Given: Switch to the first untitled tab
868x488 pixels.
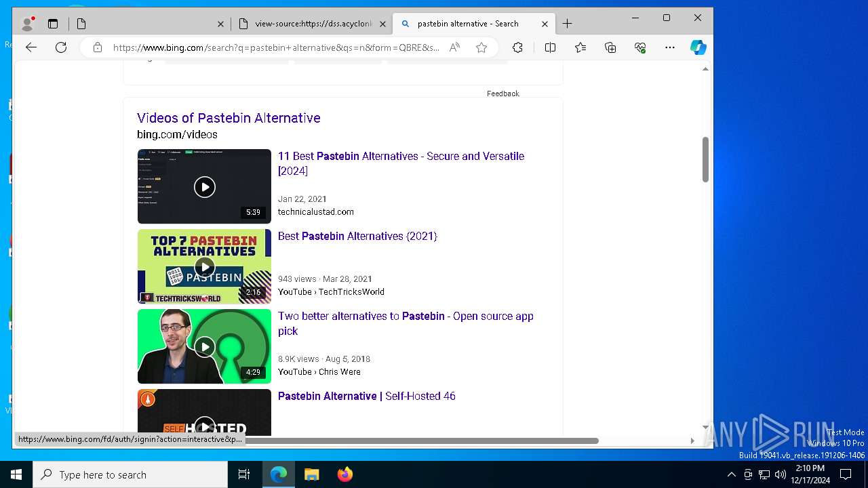Looking at the screenshot, I should [149, 24].
